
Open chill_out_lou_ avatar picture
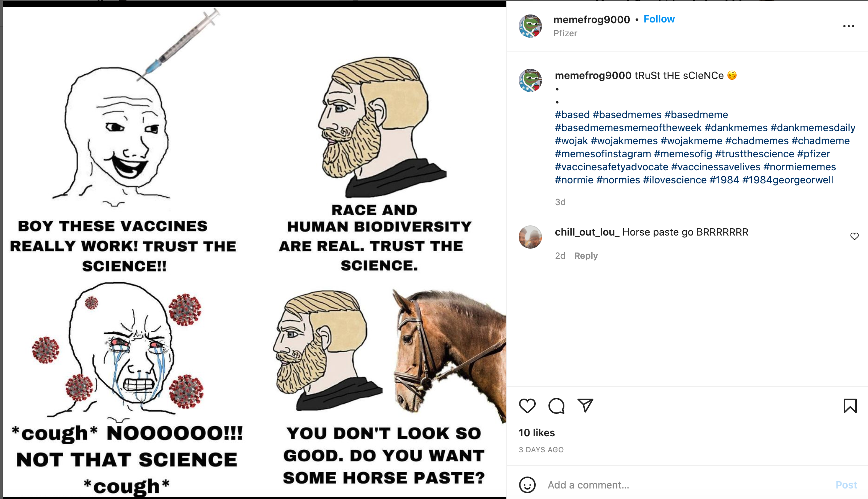(x=530, y=237)
